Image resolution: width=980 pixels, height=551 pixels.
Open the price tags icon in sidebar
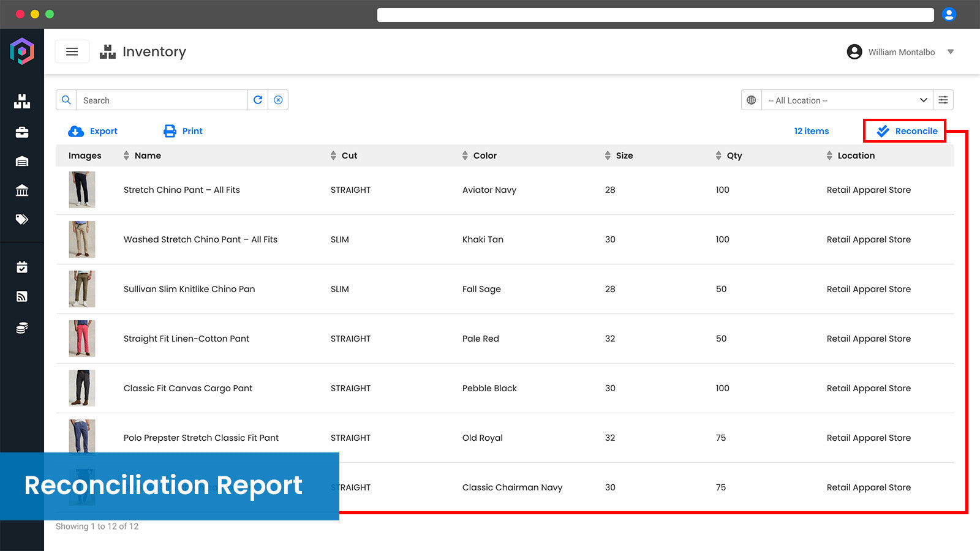pos(22,219)
